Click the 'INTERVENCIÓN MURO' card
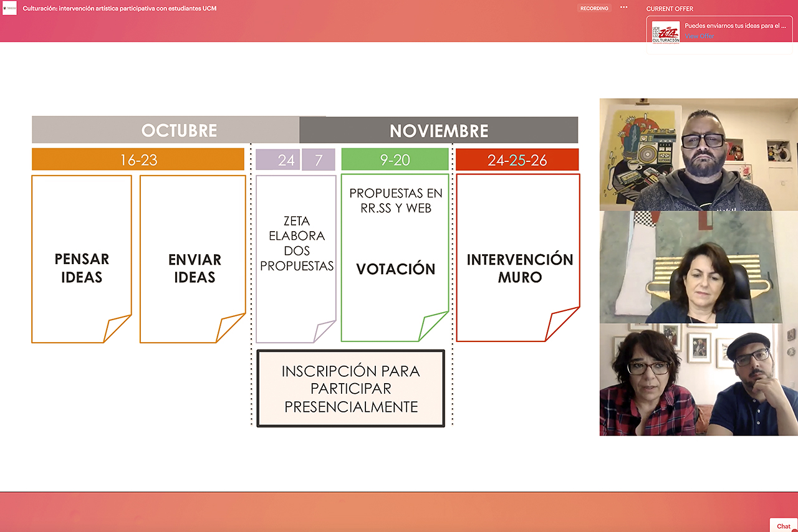The height and width of the screenshot is (532, 798). coord(518,259)
